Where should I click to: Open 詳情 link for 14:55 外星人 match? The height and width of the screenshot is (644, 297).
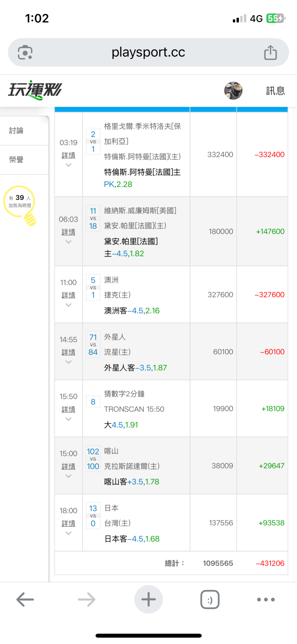click(68, 352)
